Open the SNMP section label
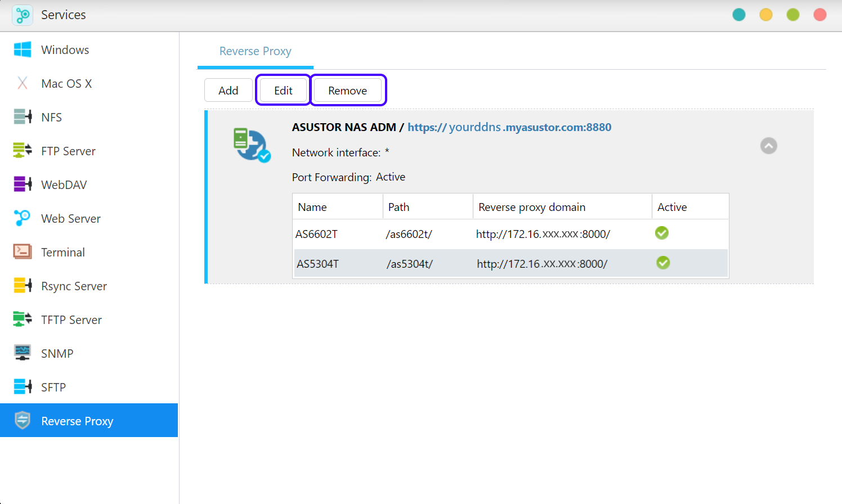 tap(57, 353)
